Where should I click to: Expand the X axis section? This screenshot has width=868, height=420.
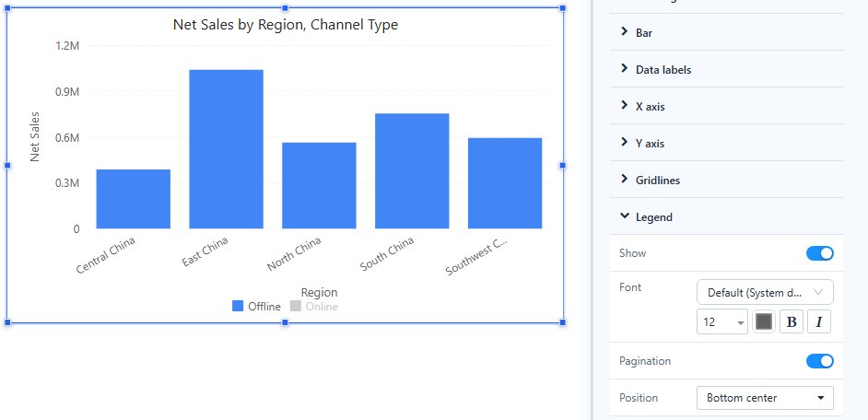tap(726, 106)
